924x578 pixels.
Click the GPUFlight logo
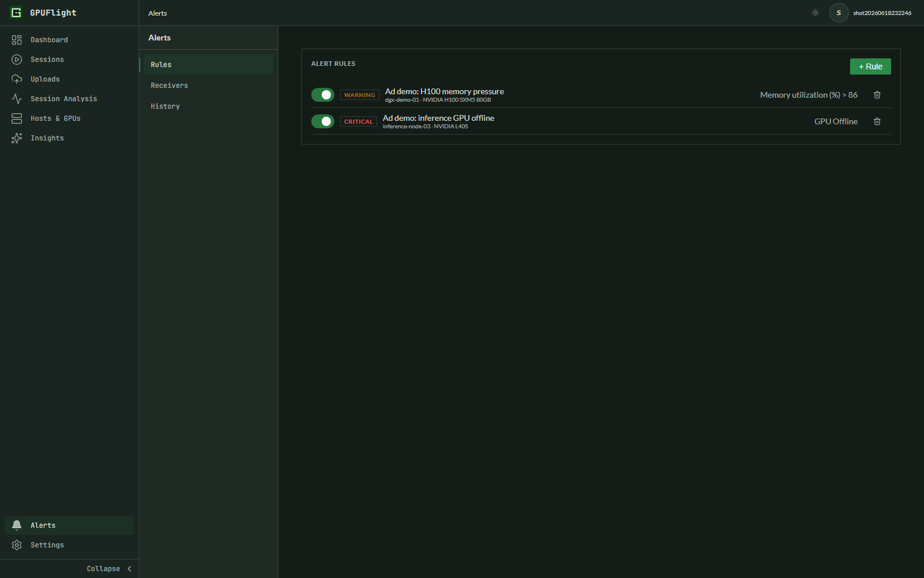tap(16, 13)
